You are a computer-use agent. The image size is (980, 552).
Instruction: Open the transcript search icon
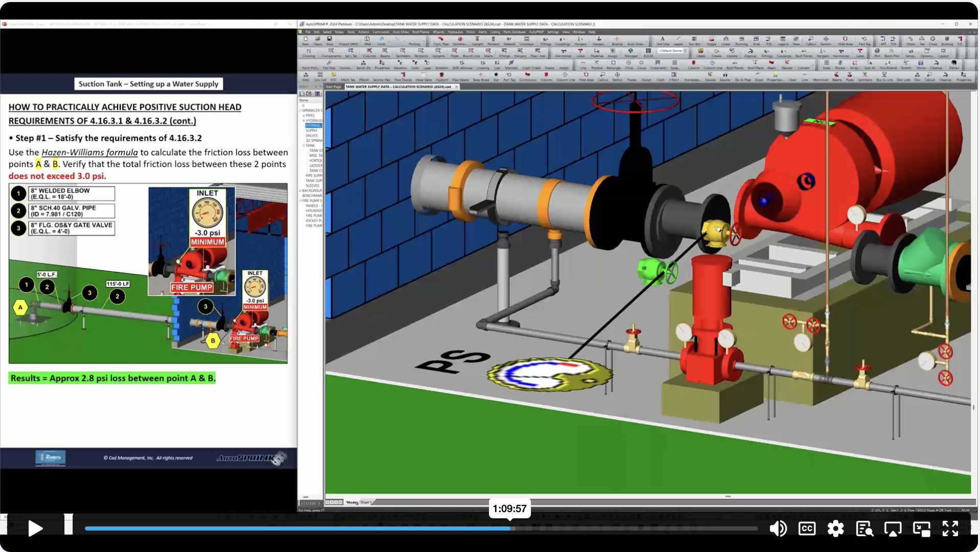tap(864, 528)
